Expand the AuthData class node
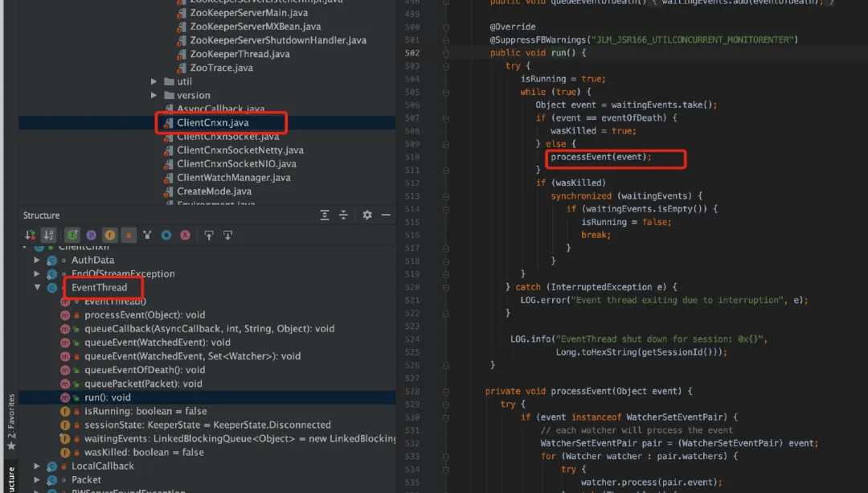Viewport: 868px width, 493px height. pos(36,260)
